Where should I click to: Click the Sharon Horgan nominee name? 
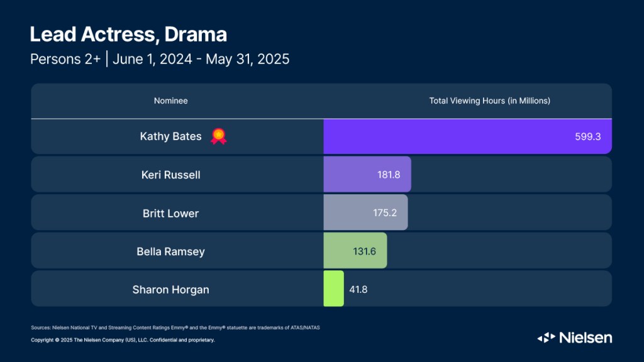(170, 290)
